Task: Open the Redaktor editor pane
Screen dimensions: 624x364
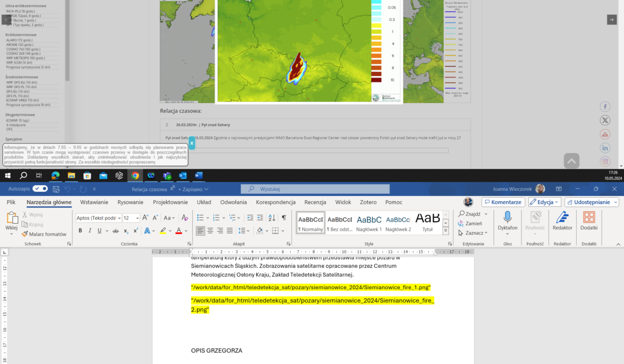Action: tap(563, 221)
